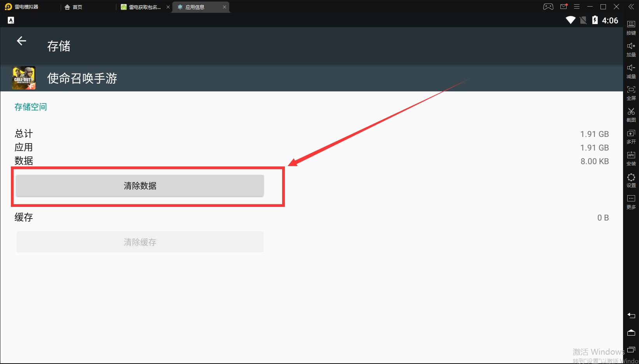Switch to the 首页 home tab
Image resolution: width=639 pixels, height=364 pixels.
pos(74,7)
